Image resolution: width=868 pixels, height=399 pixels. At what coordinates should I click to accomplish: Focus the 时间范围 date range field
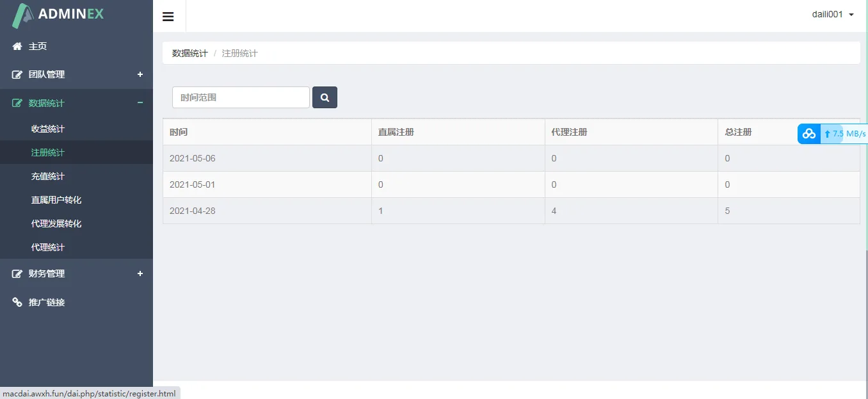tap(241, 97)
